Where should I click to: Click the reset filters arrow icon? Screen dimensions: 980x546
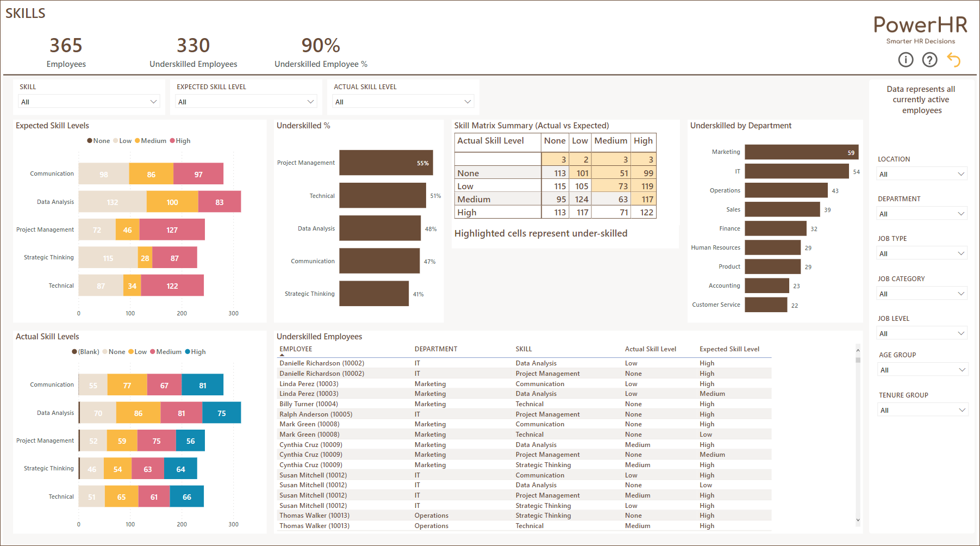pos(954,60)
